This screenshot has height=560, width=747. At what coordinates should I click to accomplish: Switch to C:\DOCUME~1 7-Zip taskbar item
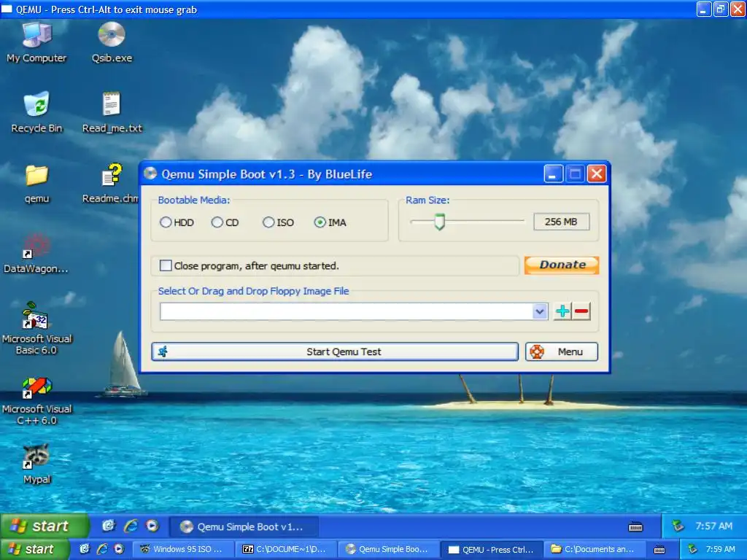click(x=286, y=550)
